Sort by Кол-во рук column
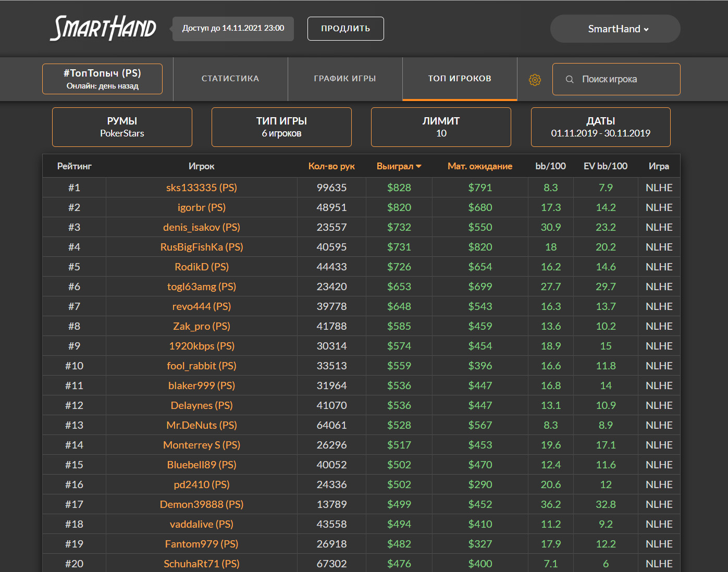Viewport: 728px width, 572px height. [x=331, y=166]
